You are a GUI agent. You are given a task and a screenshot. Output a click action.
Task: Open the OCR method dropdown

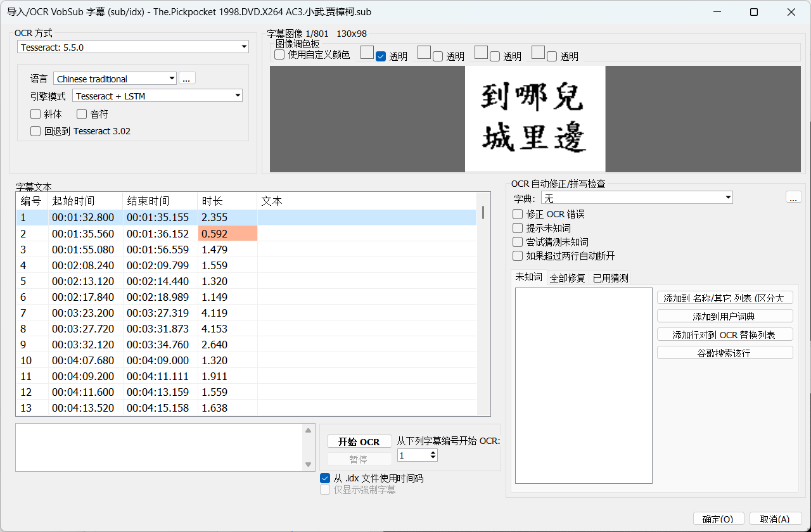tap(132, 47)
